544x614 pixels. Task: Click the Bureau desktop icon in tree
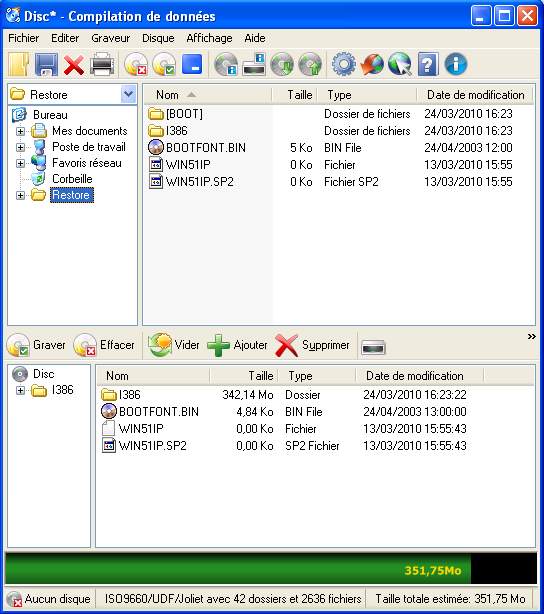19,115
